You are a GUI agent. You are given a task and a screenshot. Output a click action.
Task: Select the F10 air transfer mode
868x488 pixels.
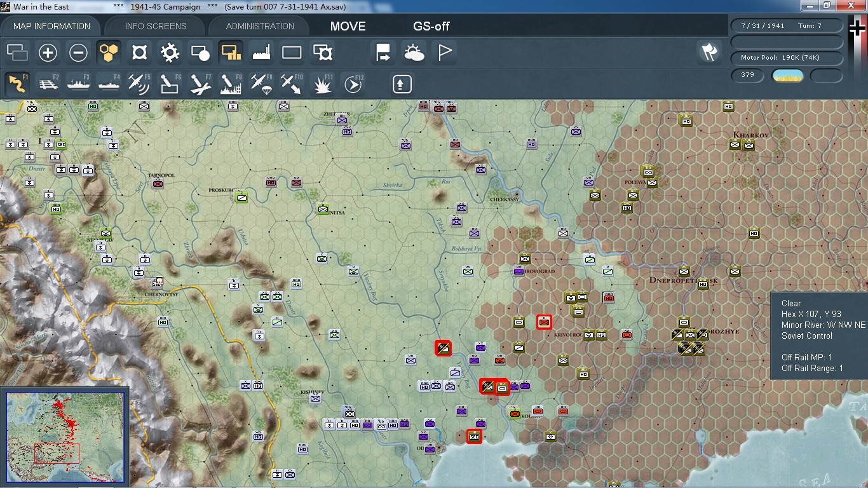pyautogui.click(x=292, y=84)
